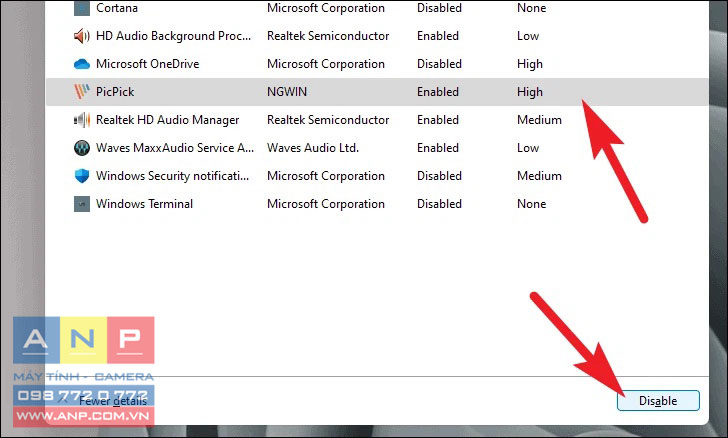Click the Enabled status of HD Audio Background
Screen dimensions: 728x438
click(438, 36)
